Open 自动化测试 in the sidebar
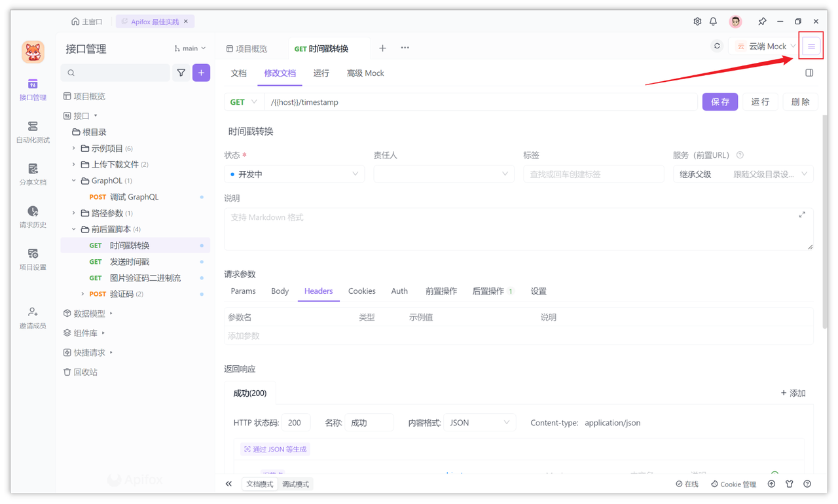The width and height of the screenshot is (838, 504). [x=33, y=132]
